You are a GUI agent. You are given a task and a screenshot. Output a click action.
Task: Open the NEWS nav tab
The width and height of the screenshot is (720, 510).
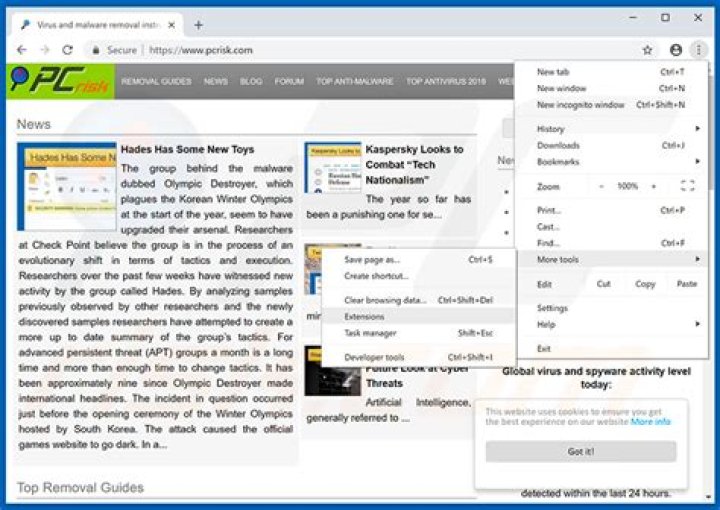point(216,81)
